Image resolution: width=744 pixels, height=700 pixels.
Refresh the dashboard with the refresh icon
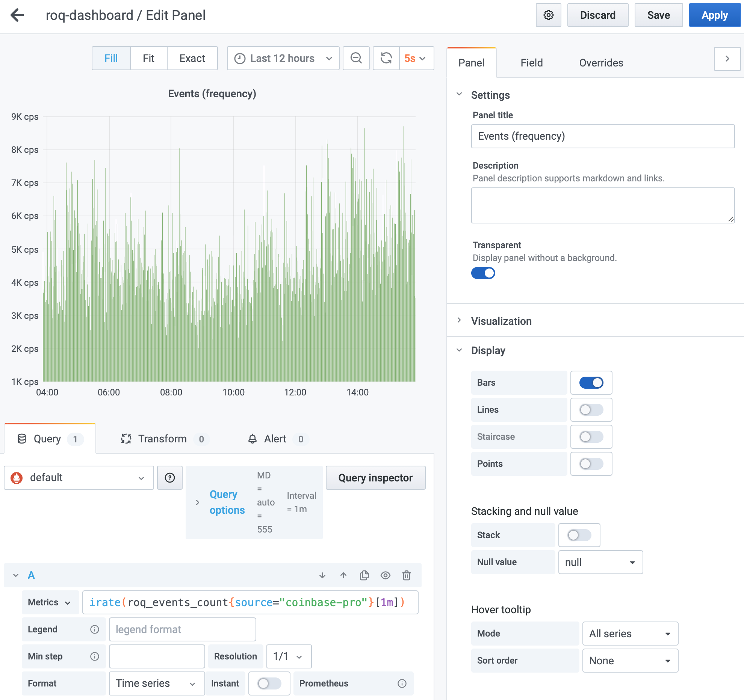click(x=386, y=58)
